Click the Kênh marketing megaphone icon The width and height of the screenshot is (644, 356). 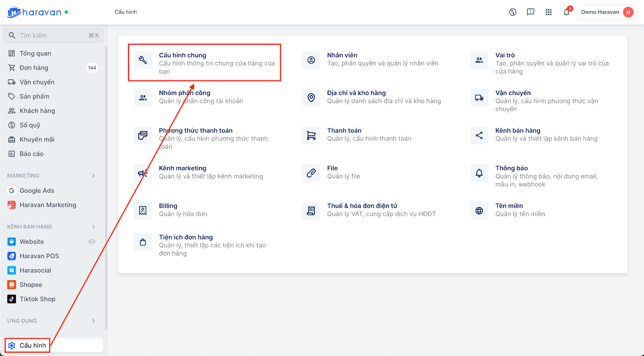coord(143,173)
